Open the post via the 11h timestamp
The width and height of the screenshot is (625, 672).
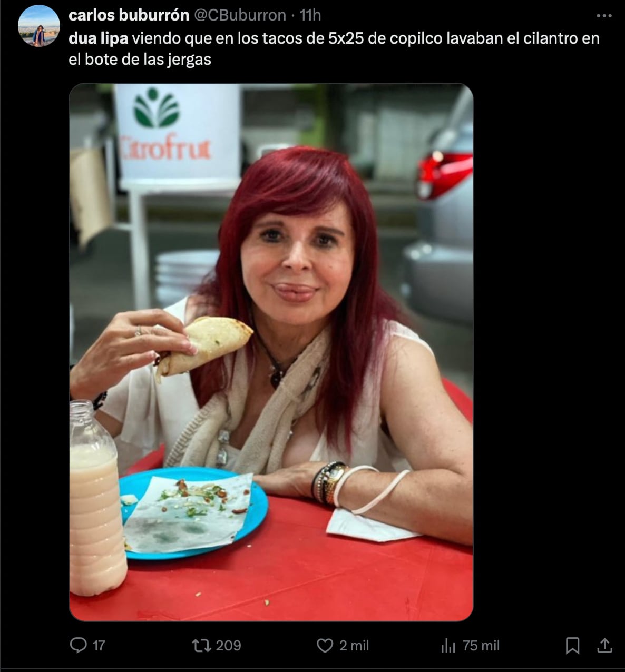point(310,15)
